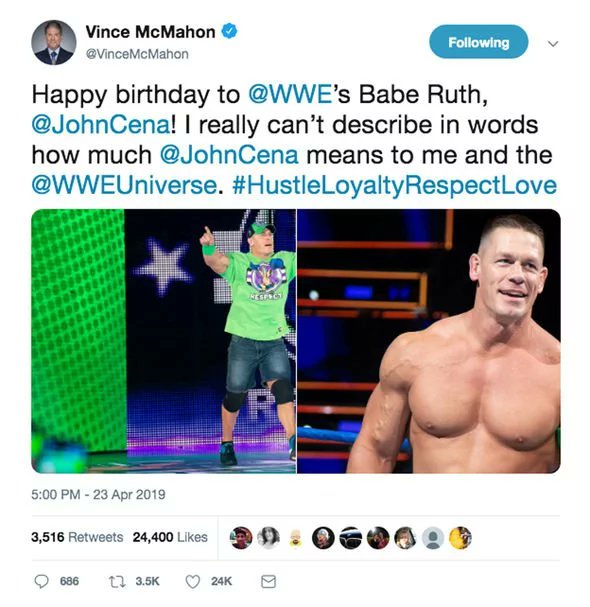This screenshot has height=607, width=590.
Task: Open the 3,516 Retweets list
Action: (x=77, y=537)
